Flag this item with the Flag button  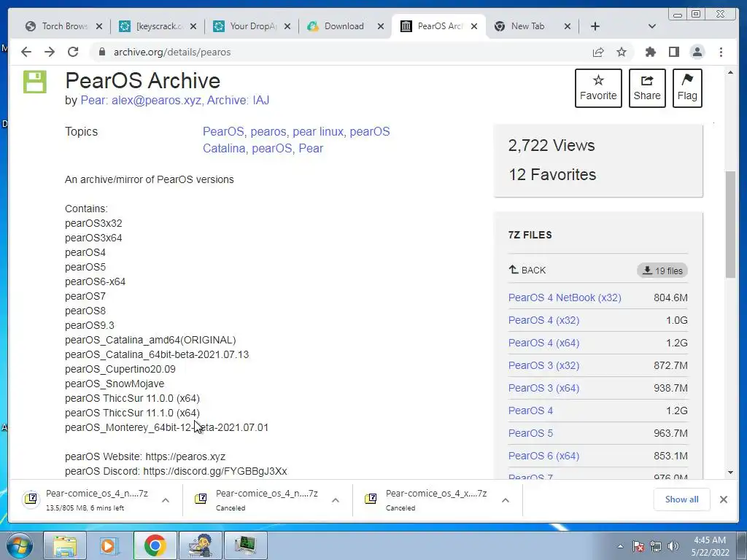(x=687, y=88)
